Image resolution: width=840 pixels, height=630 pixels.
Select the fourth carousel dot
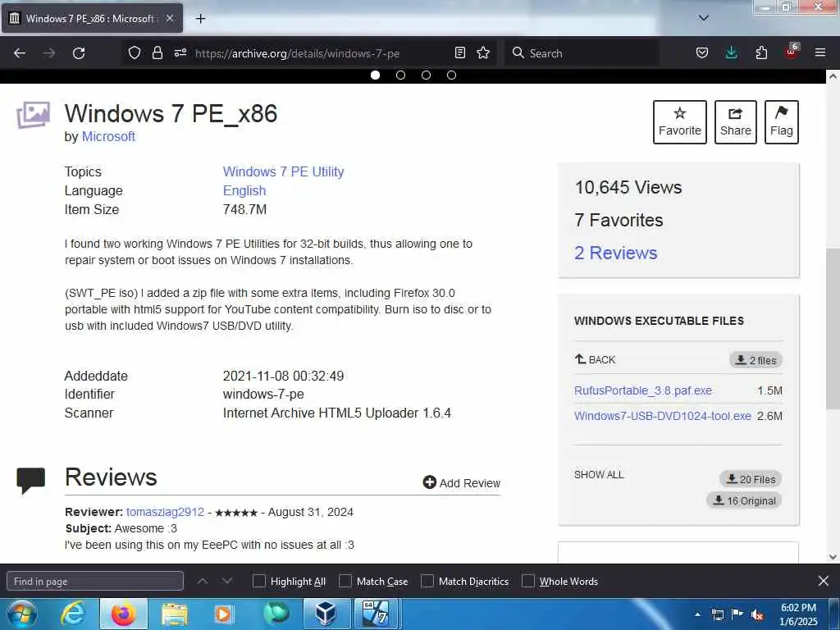452,75
